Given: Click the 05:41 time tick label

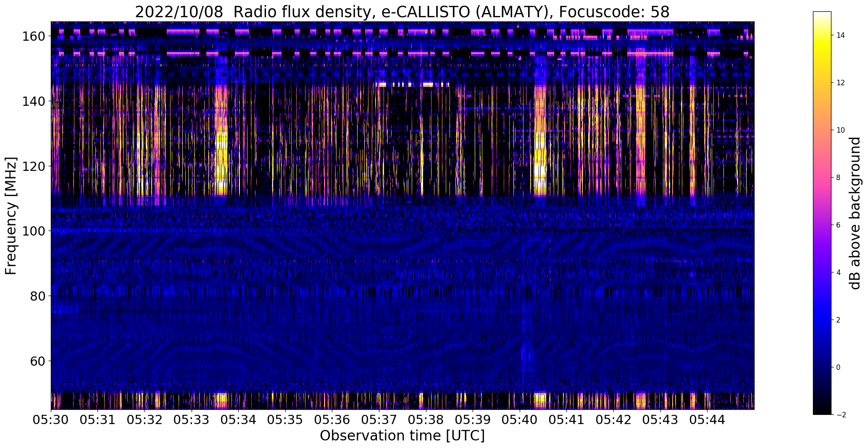Looking at the screenshot, I should [566, 419].
